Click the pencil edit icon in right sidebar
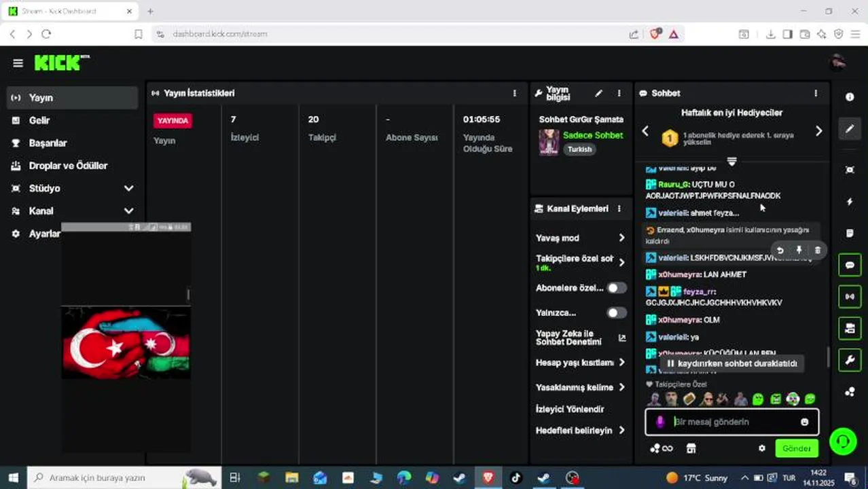 click(x=850, y=129)
